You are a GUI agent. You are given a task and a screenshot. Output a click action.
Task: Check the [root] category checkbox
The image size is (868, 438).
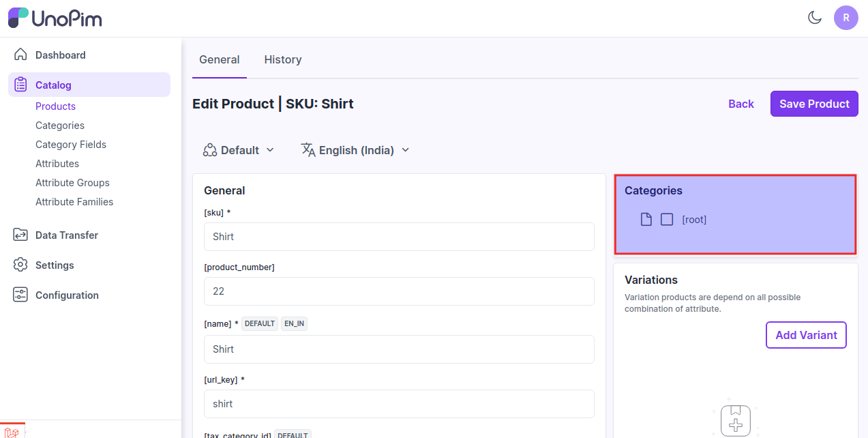point(667,219)
